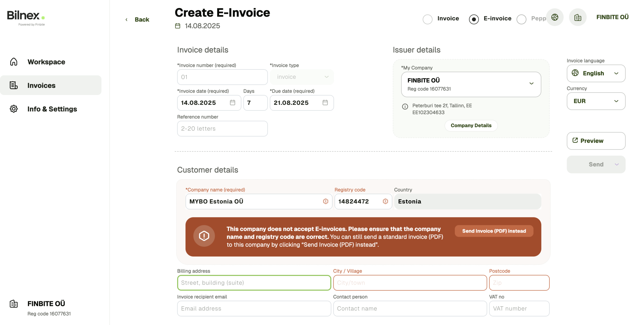Viewport: 644px width, 325px height.
Task: Click the Preview button
Action: point(596,141)
